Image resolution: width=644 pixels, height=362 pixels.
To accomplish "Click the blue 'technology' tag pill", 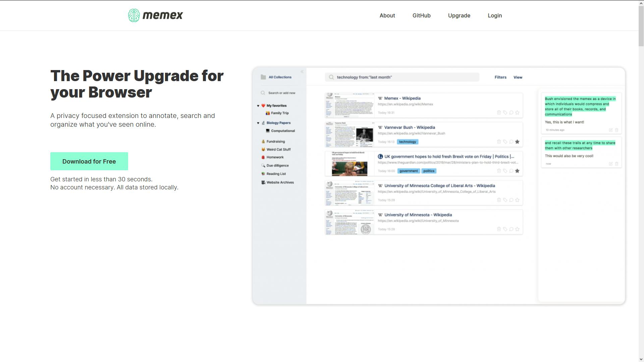I will (x=407, y=142).
